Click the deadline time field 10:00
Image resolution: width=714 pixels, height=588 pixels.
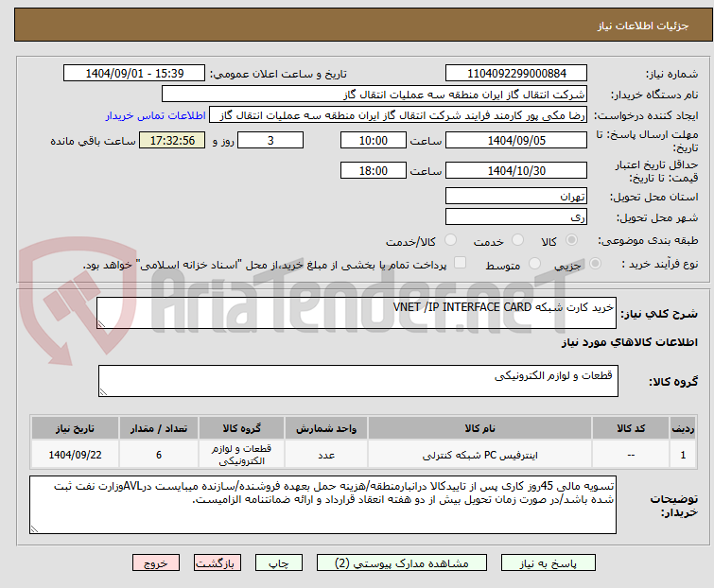coord(374,140)
